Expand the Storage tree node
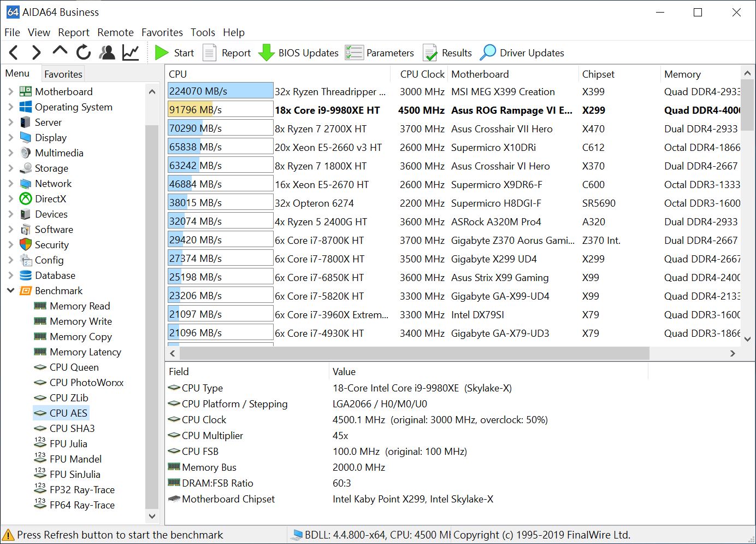756x544 pixels. click(10, 168)
